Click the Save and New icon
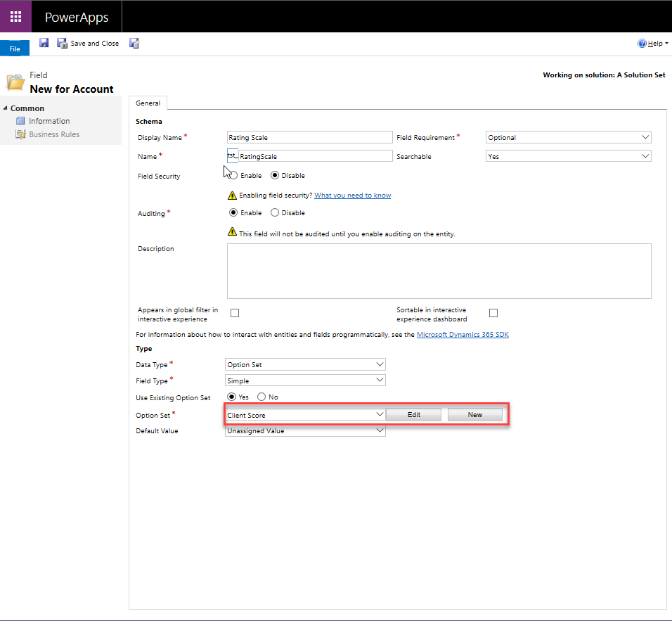 pos(134,44)
